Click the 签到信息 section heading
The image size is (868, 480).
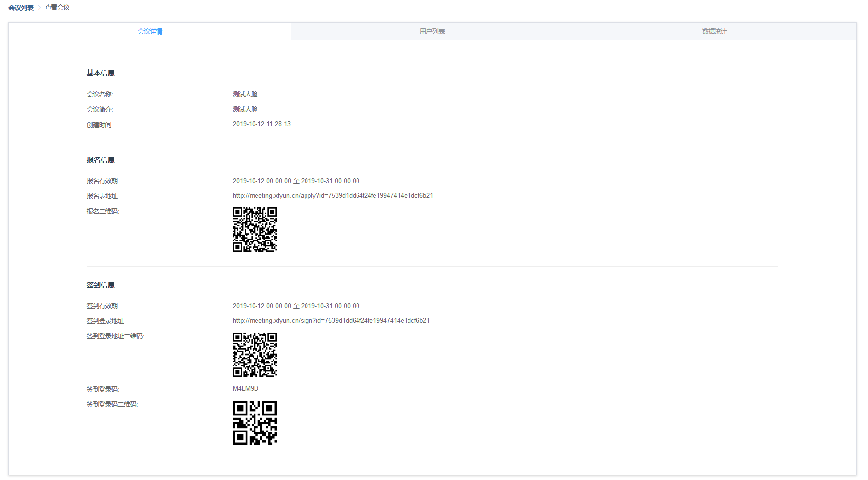click(101, 285)
